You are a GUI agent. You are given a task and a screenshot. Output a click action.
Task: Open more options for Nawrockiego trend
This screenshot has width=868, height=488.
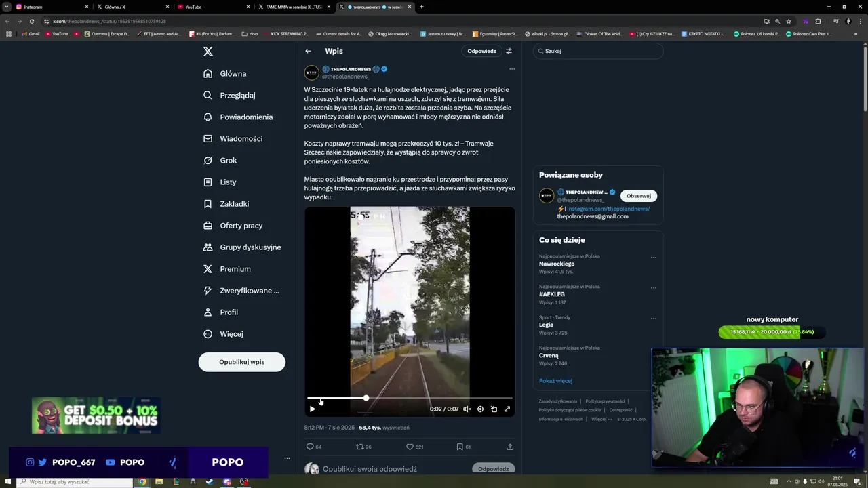click(654, 258)
